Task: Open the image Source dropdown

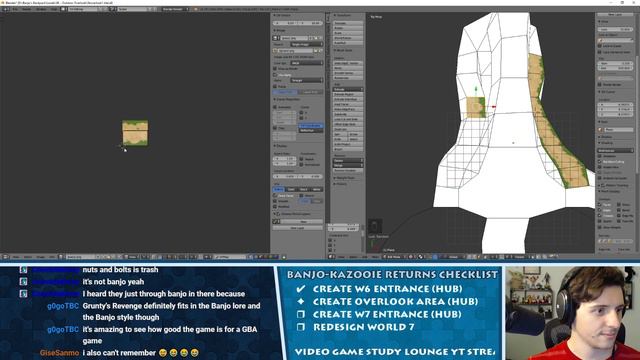Action: (x=306, y=44)
